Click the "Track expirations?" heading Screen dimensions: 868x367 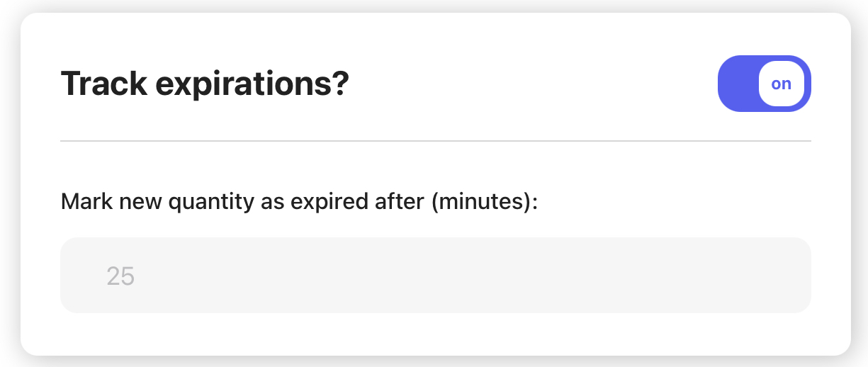point(205,84)
